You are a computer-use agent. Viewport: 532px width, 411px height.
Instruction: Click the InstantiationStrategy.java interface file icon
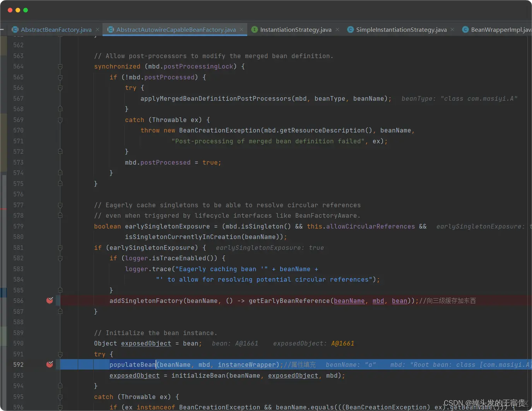coord(255,29)
